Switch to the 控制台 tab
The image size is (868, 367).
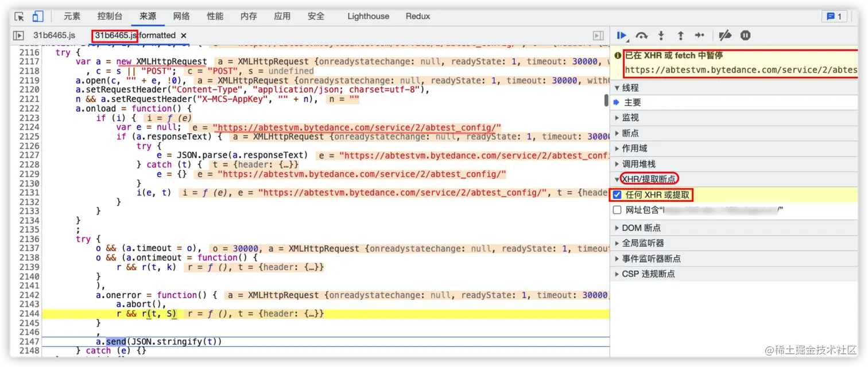pos(110,16)
